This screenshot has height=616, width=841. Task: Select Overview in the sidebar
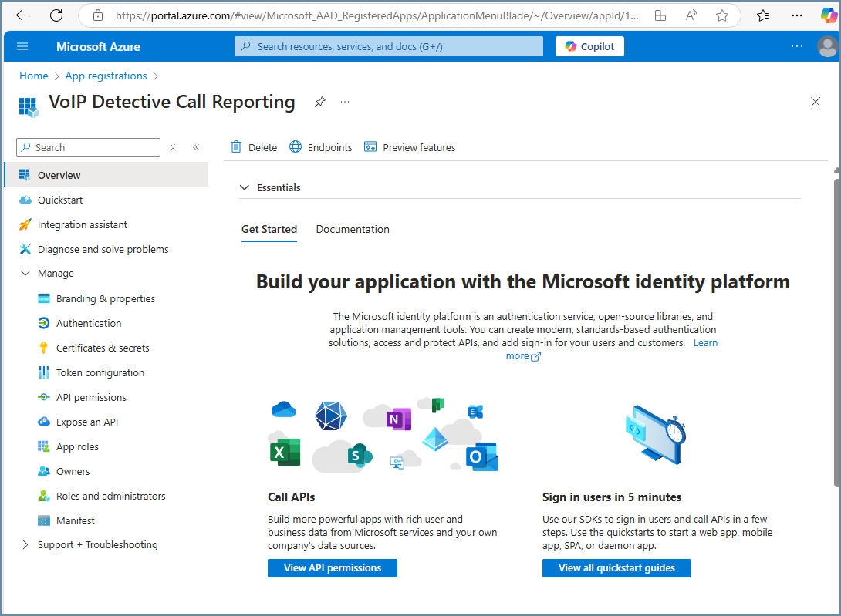click(106, 175)
